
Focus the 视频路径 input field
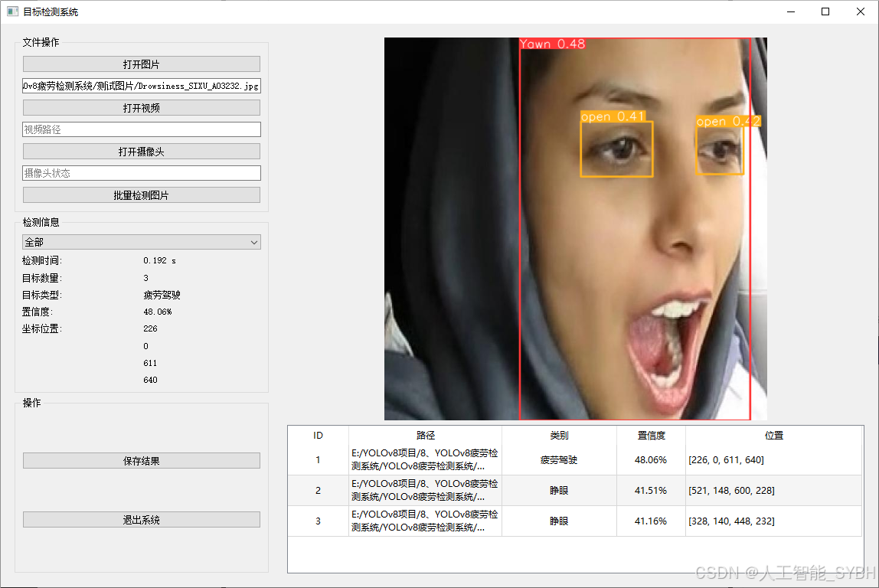pyautogui.click(x=141, y=129)
